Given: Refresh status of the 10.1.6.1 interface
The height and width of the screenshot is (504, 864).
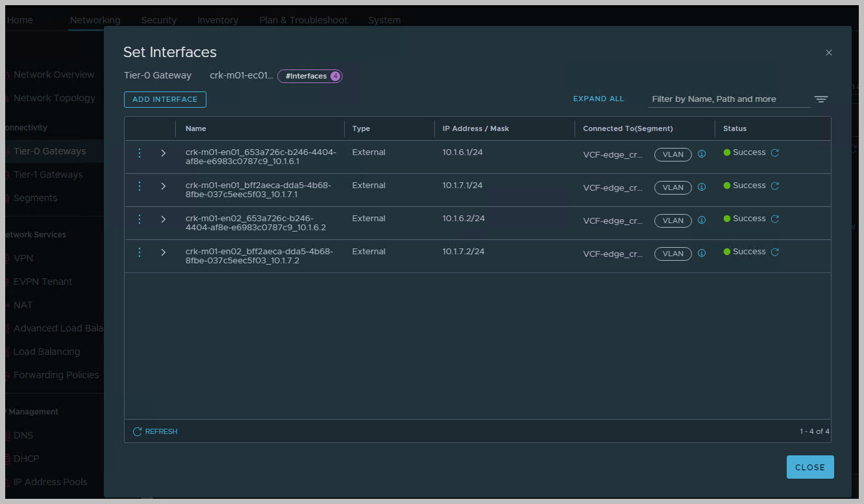Looking at the screenshot, I should [x=774, y=153].
